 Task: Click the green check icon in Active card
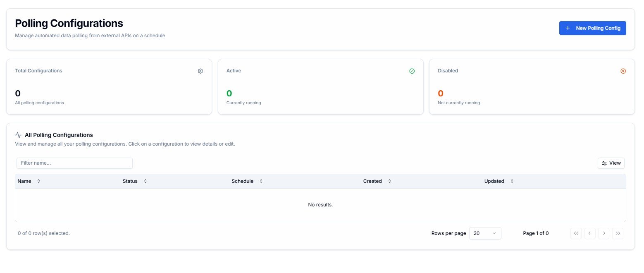coord(412,71)
